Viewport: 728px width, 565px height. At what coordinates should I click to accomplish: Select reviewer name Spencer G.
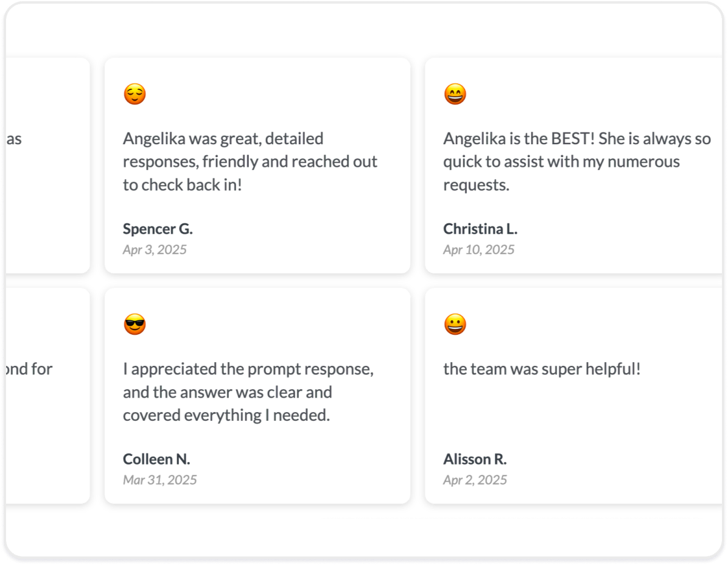tap(158, 229)
